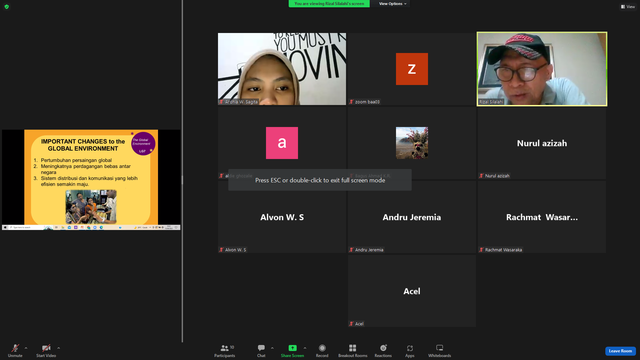Open View Options dropdown at top
Screen dimensions: 640x360
(392, 4)
